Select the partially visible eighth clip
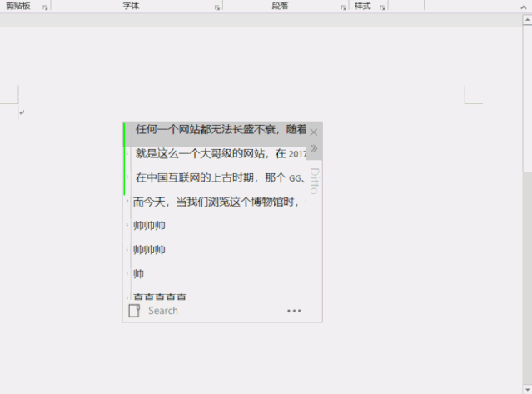The image size is (532, 394). tap(216, 296)
